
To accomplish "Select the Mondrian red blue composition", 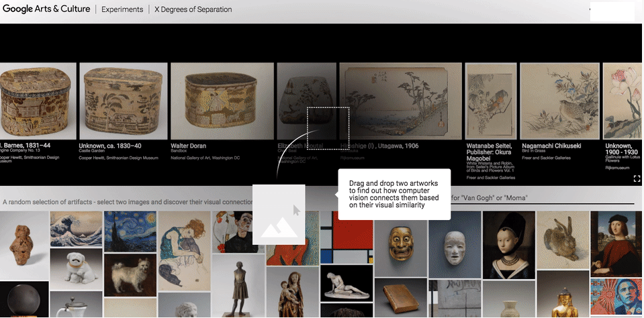I will pos(346,237).
